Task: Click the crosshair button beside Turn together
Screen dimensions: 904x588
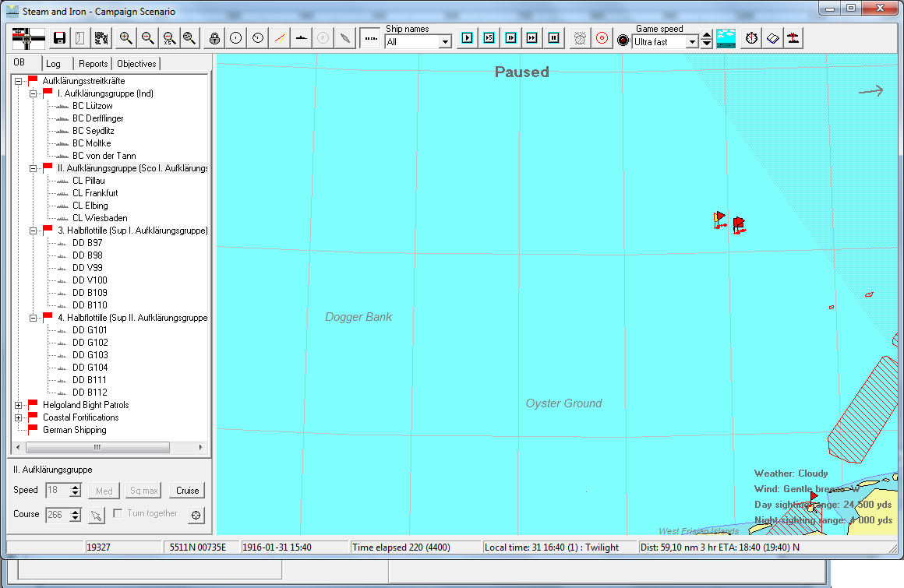Action: (x=196, y=516)
